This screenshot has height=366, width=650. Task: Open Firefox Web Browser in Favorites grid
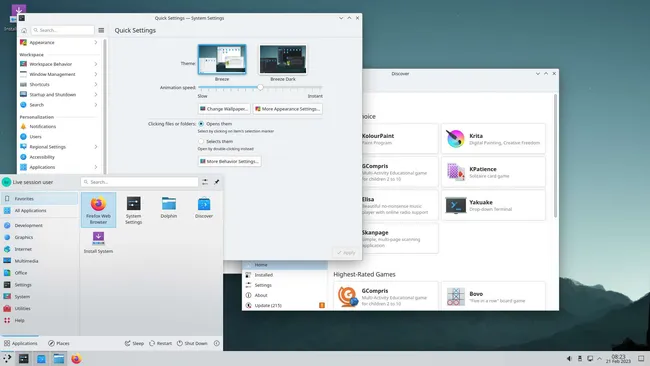(x=98, y=209)
